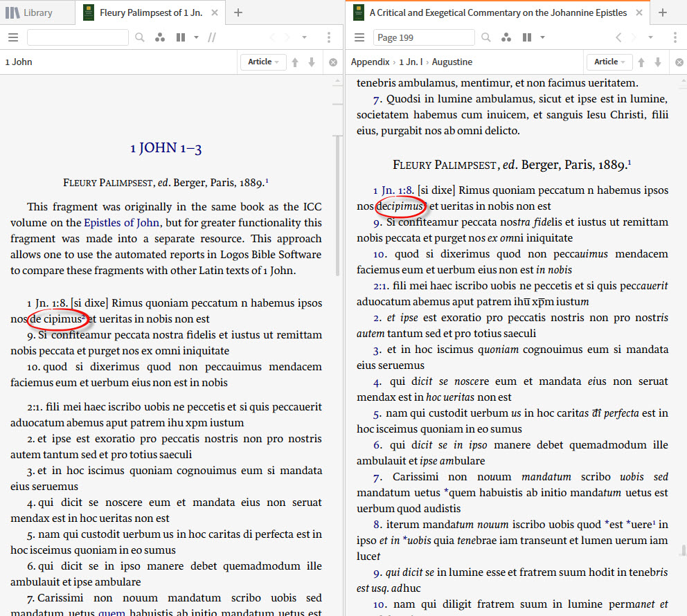The width and height of the screenshot is (687, 616).
Task: Add a new tab in right pane
Action: click(x=663, y=12)
